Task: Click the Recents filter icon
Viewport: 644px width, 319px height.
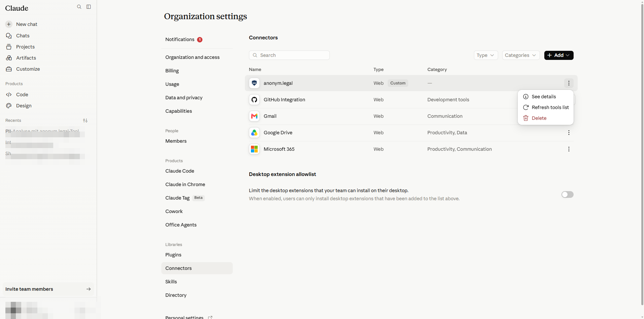Action: [x=85, y=120]
